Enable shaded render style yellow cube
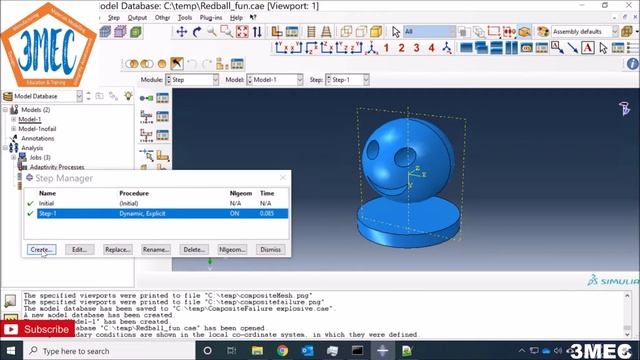The height and width of the screenshot is (360, 640). (x=376, y=32)
